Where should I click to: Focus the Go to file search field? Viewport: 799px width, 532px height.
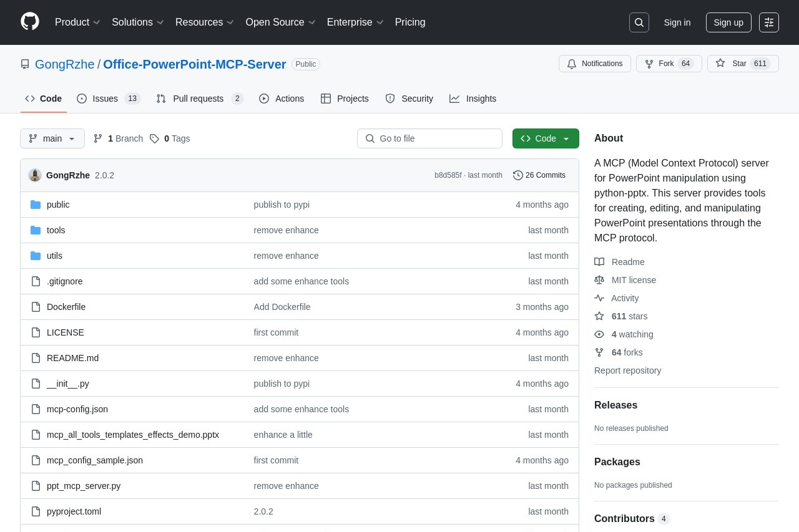[429, 138]
